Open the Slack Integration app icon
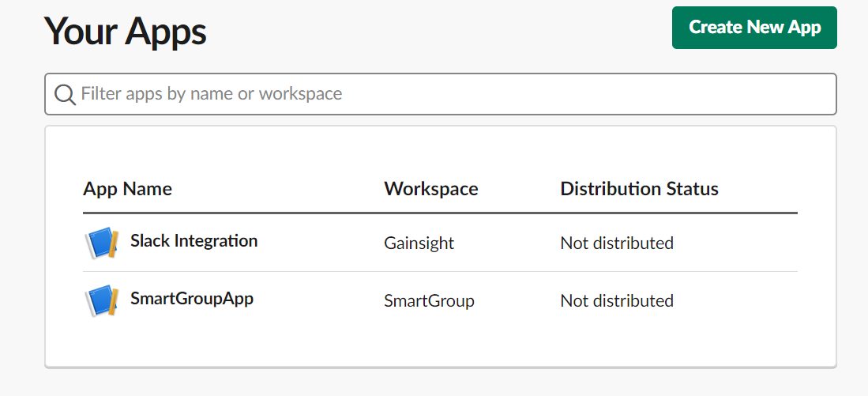The height and width of the screenshot is (396, 868). pyautogui.click(x=102, y=243)
